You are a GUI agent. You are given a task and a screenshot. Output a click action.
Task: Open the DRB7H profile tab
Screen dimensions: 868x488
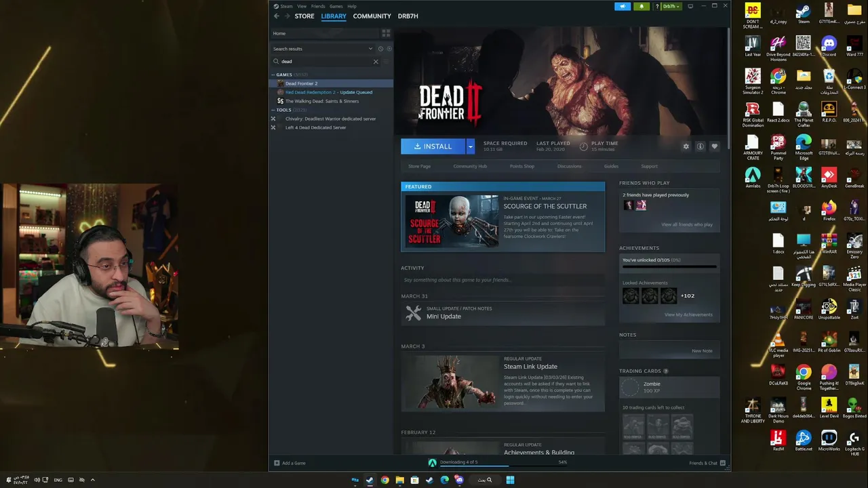408,16
